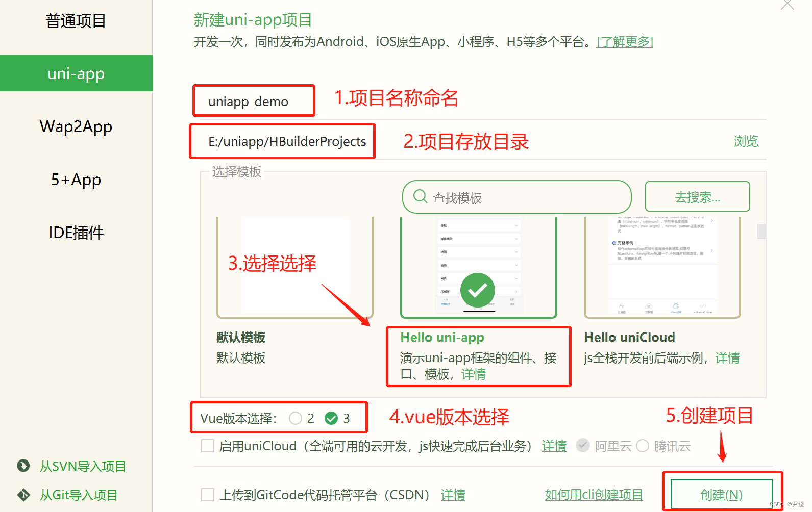Select Vue version 3 radio button
This screenshot has height=512, width=812.
[x=331, y=418]
